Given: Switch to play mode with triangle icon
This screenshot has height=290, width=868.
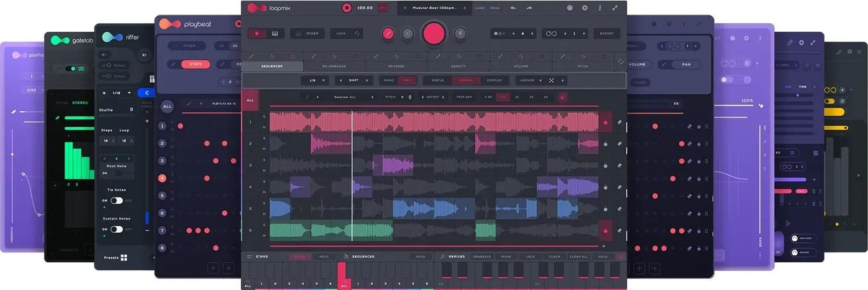Looking at the screenshot, I should (257, 34).
